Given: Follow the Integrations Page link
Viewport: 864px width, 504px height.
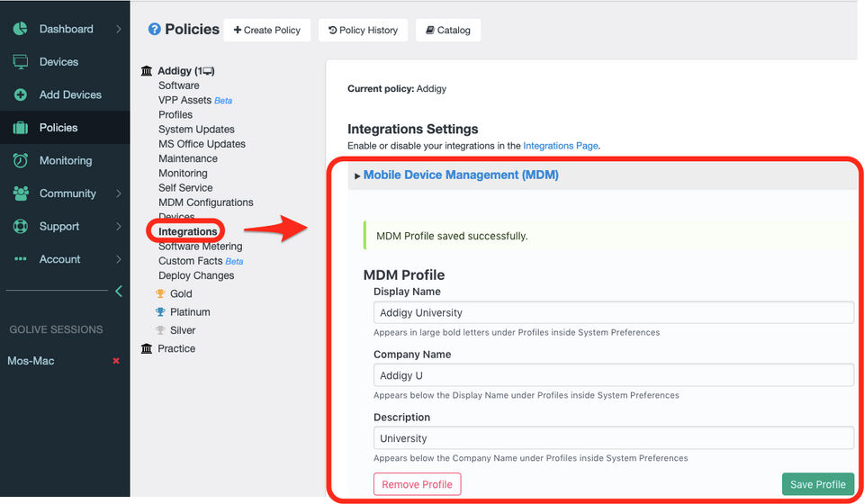Looking at the screenshot, I should [x=561, y=146].
